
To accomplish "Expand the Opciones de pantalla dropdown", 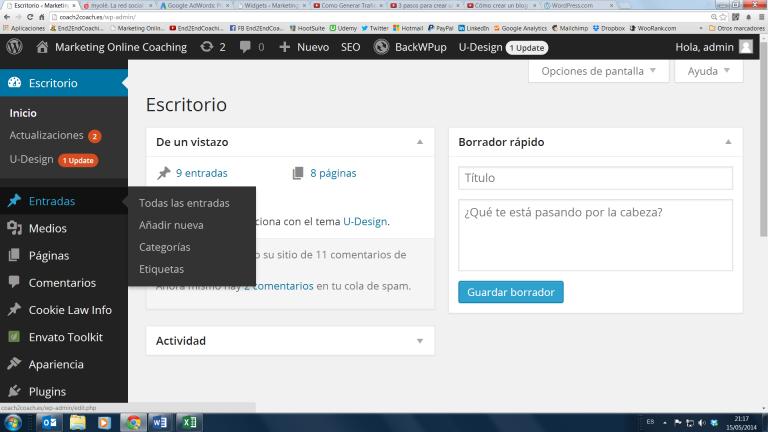I will pyautogui.click(x=598, y=71).
